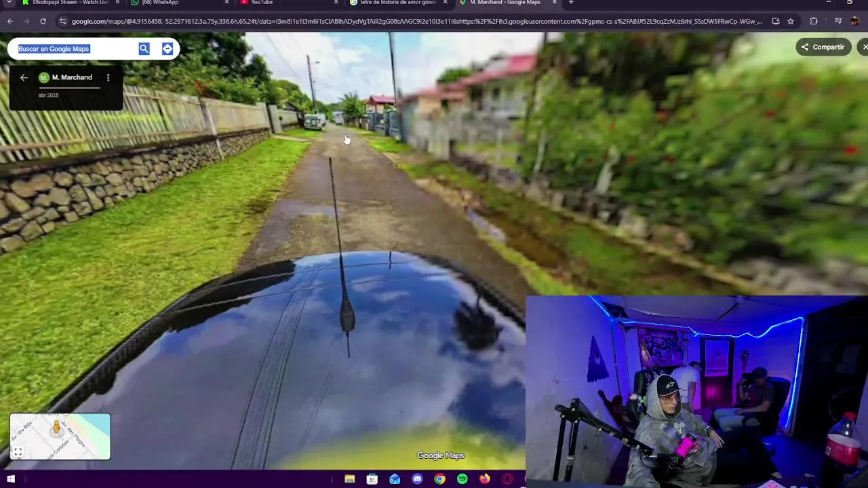Open the Chrome media control icon
Screen dimensions: 868x488
coord(838,21)
